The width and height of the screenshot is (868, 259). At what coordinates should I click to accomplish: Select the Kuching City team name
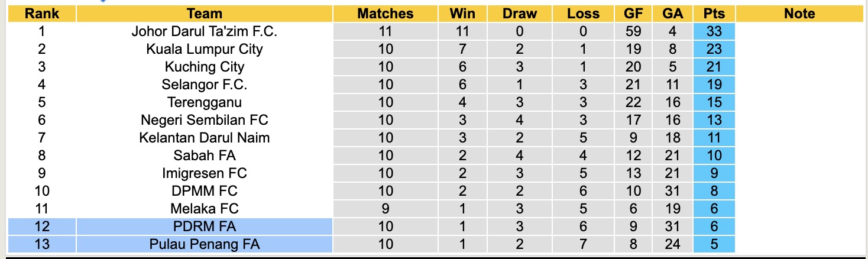(x=204, y=67)
